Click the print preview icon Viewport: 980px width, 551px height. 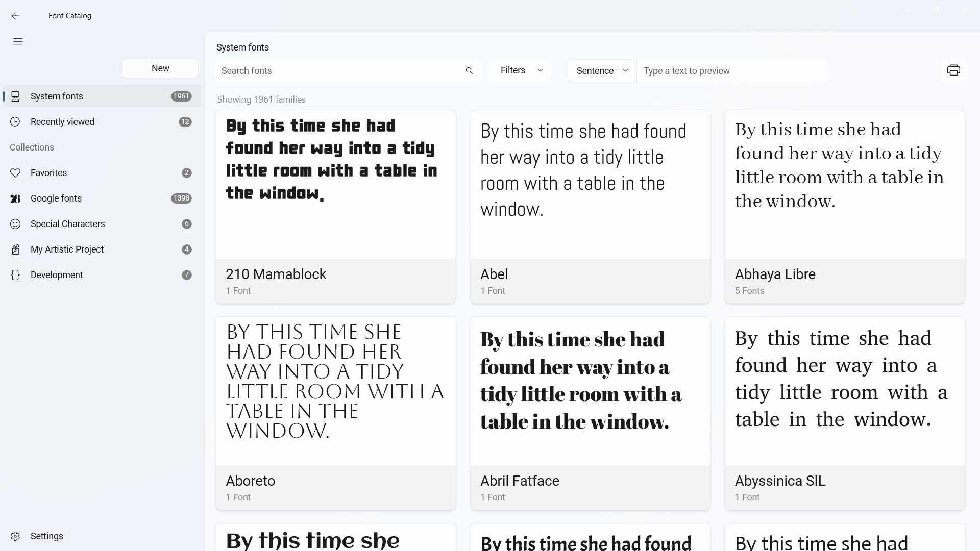click(x=954, y=70)
